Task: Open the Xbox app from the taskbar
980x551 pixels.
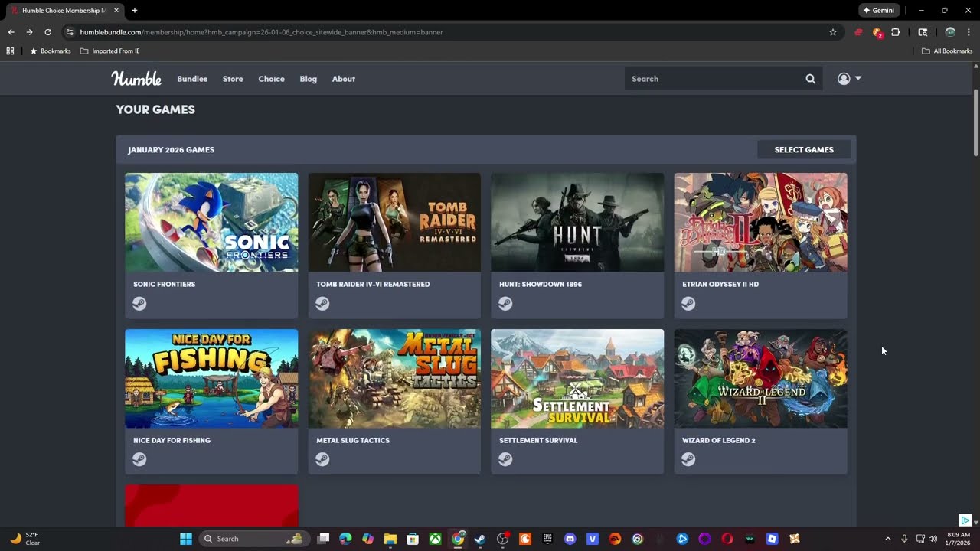Action: pyautogui.click(x=435, y=539)
